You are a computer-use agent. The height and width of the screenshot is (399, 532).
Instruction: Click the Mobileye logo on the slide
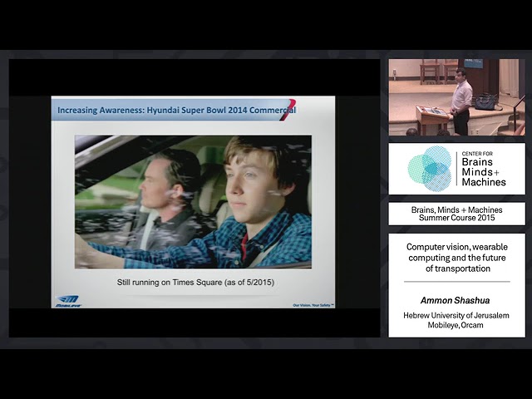[68, 301]
